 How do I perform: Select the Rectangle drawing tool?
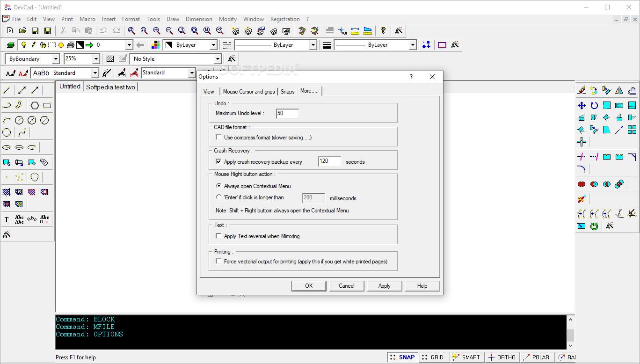click(47, 105)
